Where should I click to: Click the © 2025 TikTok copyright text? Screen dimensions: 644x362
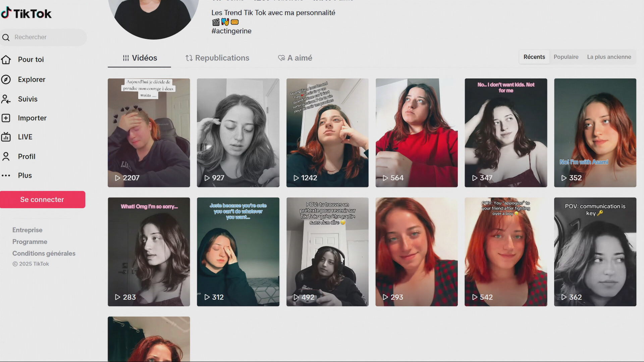pos(31,264)
